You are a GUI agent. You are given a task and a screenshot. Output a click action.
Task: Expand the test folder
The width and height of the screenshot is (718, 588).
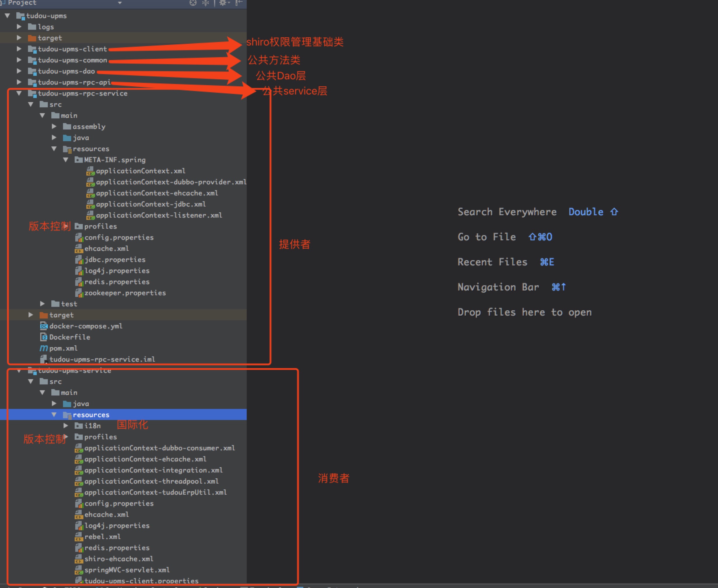(42, 304)
